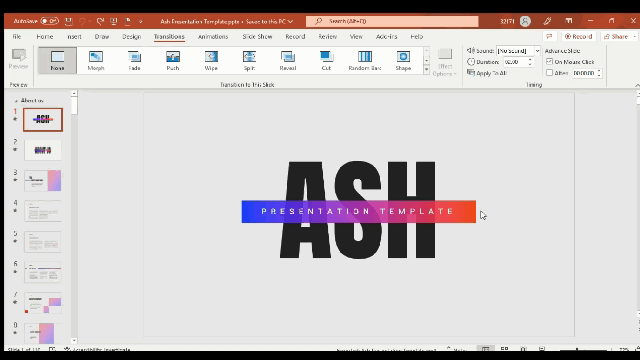Increase the After time with spinner
The height and width of the screenshot is (360, 640).
tap(599, 71)
